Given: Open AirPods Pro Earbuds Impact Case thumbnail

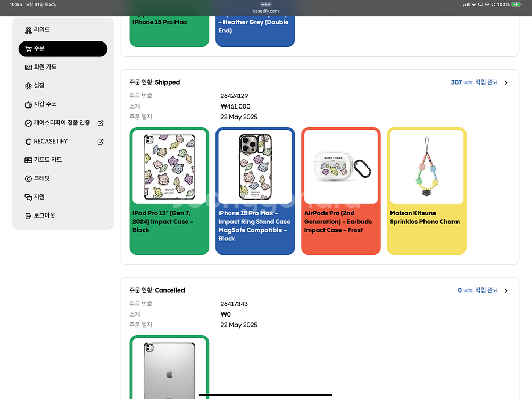Looking at the screenshot, I should click(341, 167).
